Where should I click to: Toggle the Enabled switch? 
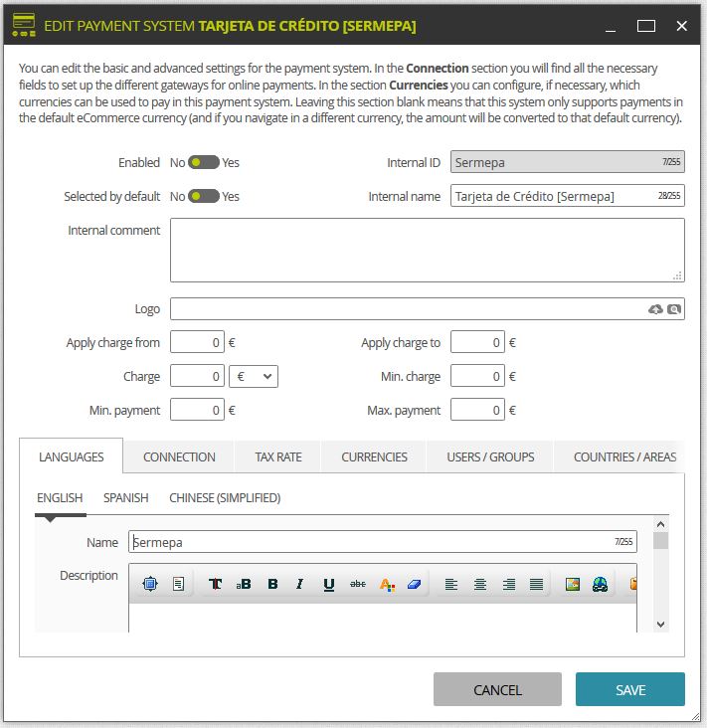coord(203,162)
